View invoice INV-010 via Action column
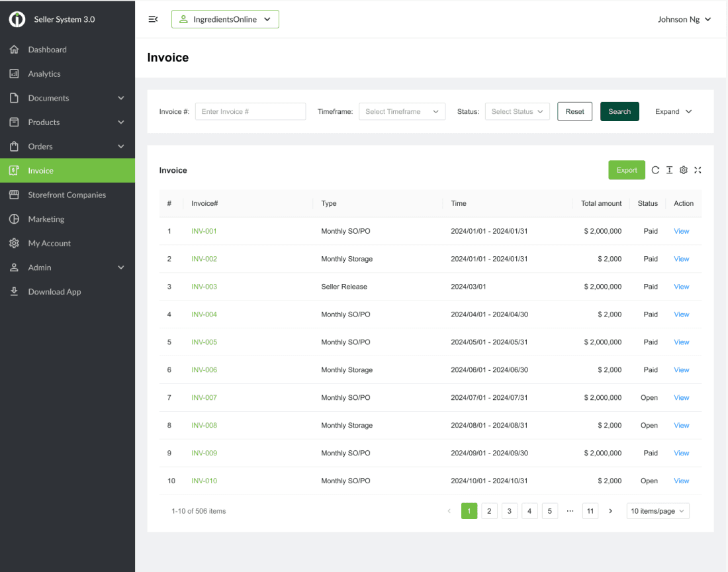The width and height of the screenshot is (728, 572). pos(681,481)
